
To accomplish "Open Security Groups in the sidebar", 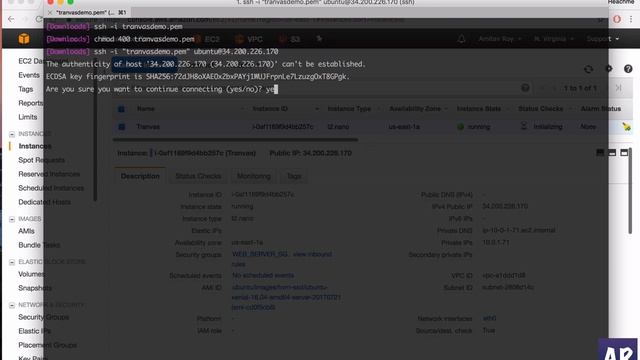I will 44,317.
